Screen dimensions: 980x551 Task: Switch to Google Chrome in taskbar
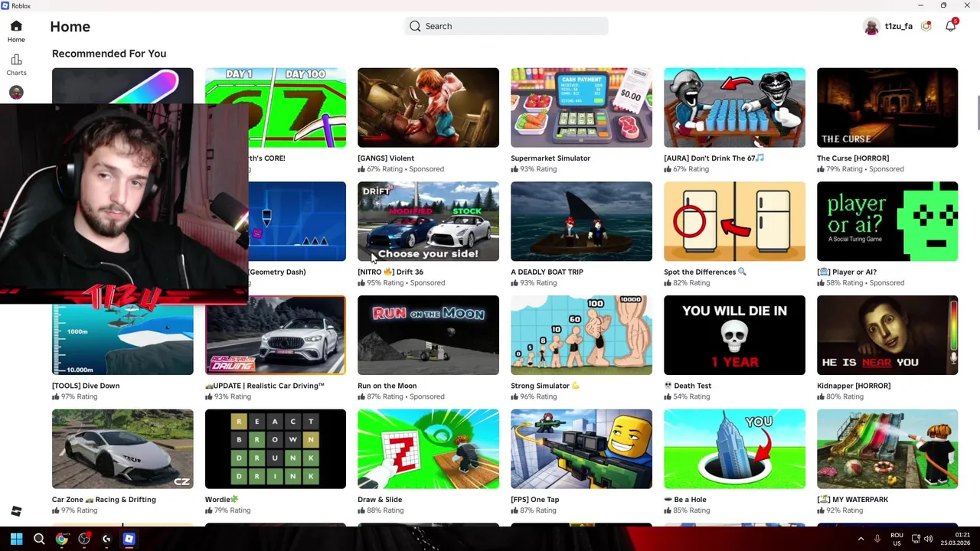pyautogui.click(x=61, y=539)
